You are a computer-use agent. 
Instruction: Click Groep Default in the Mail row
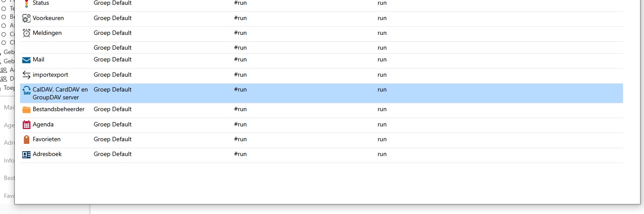click(112, 59)
